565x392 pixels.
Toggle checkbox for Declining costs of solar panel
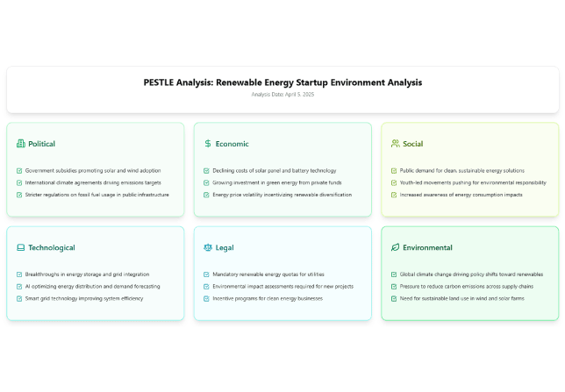click(207, 171)
